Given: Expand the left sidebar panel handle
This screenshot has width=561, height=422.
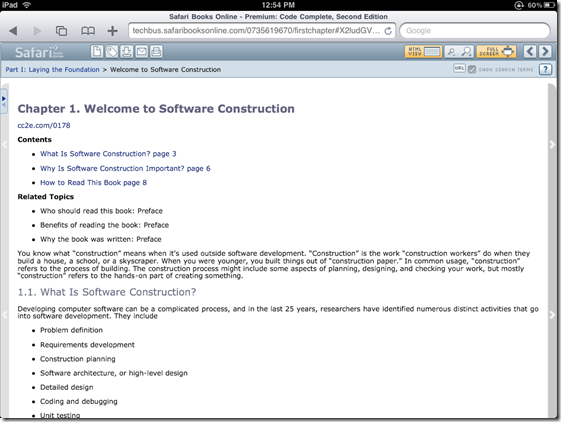Looking at the screenshot, I should point(4,101).
